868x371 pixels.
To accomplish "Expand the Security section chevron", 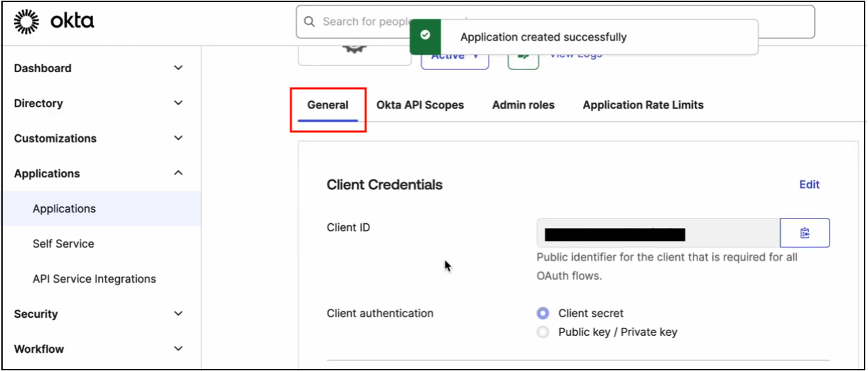I will tap(178, 314).
